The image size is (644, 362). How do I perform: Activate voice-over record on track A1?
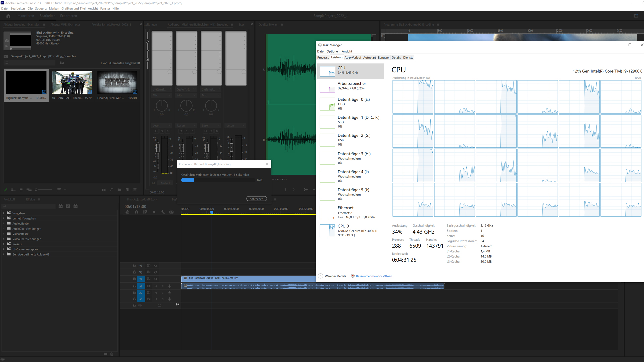[170, 286]
